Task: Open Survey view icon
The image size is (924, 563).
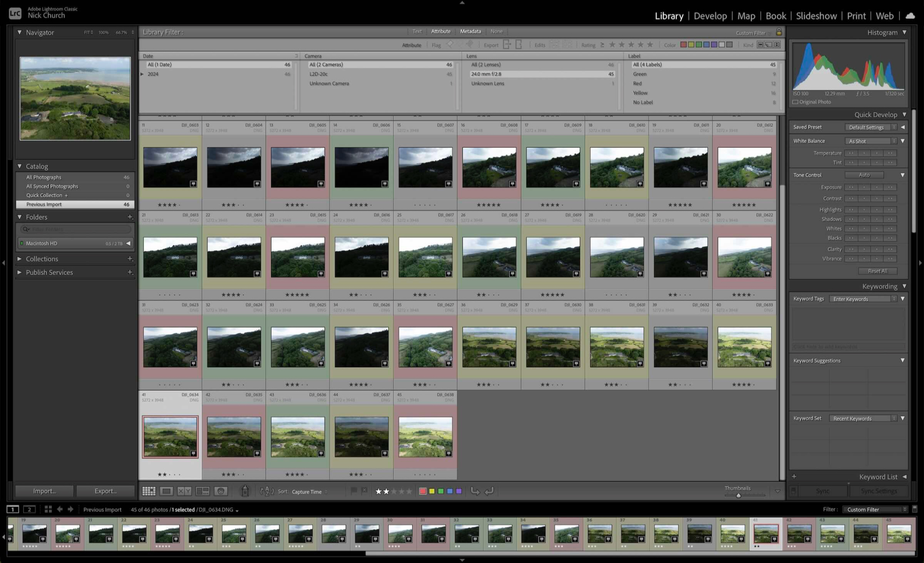Action: pos(203,491)
